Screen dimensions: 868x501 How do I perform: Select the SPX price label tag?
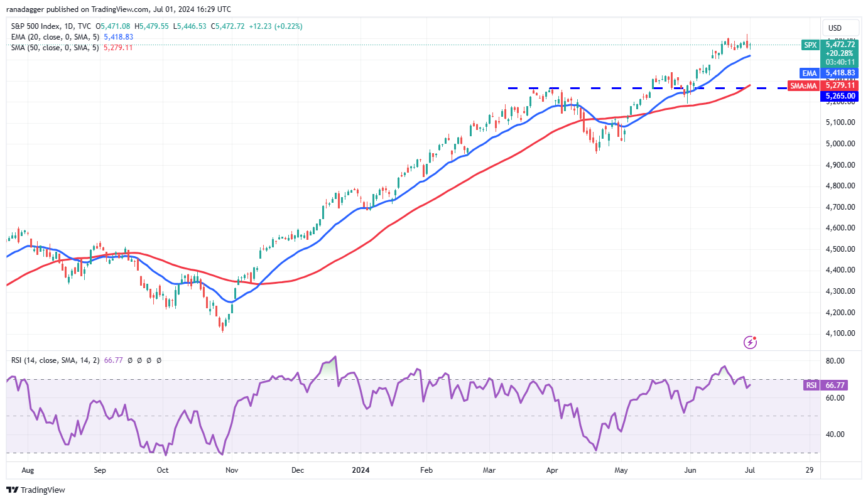pyautogui.click(x=811, y=45)
